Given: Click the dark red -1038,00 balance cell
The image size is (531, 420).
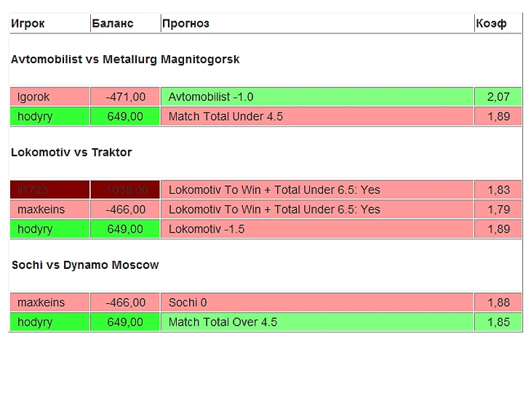Looking at the screenshot, I should click(125, 190).
